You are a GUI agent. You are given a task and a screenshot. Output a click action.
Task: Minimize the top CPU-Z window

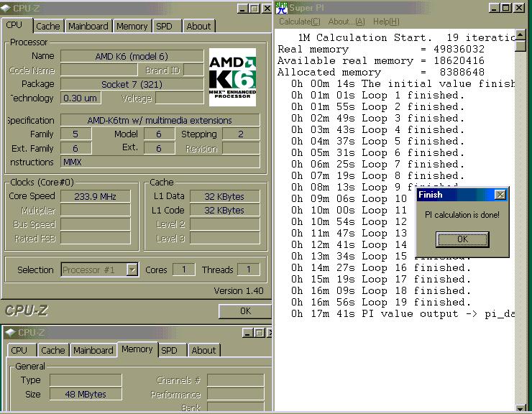(x=242, y=9)
